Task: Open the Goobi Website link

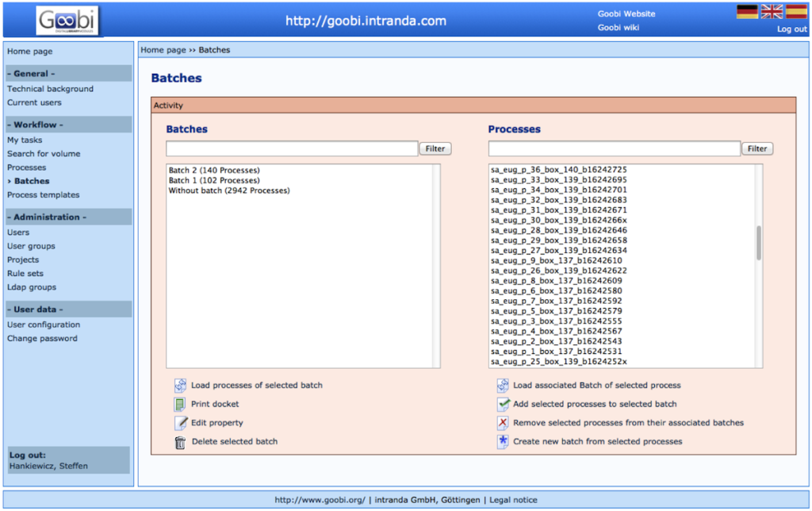Action: click(x=626, y=14)
